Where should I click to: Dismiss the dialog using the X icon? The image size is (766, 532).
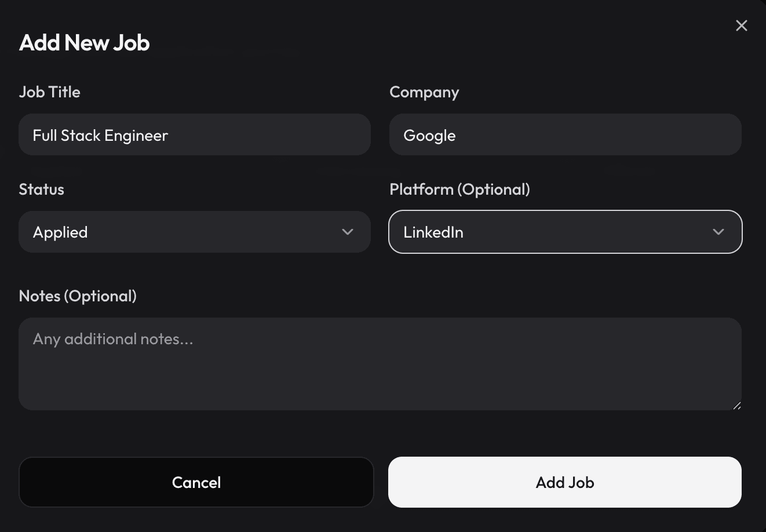(x=742, y=25)
